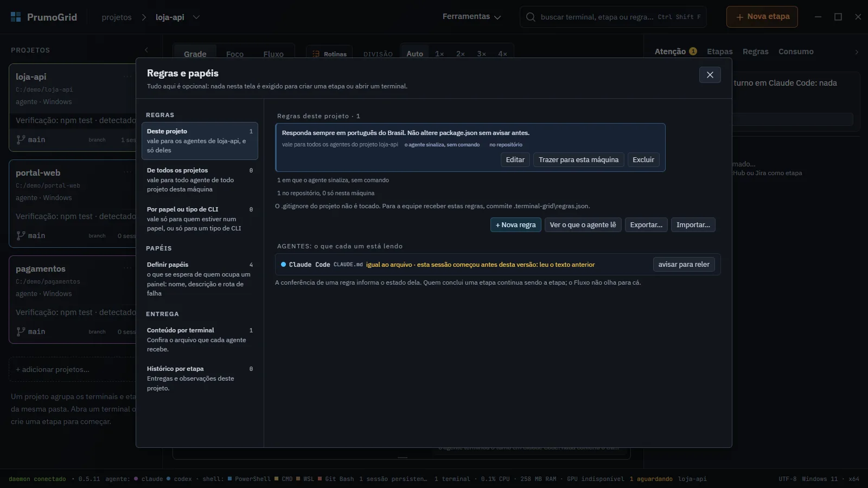This screenshot has width=868, height=488.
Task: Click the branch icon on the loja-api card
Action: pyautogui.click(x=21, y=140)
